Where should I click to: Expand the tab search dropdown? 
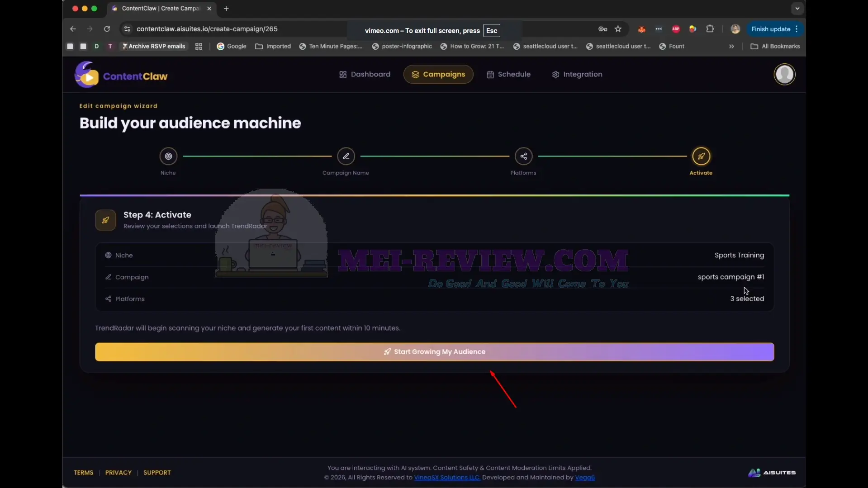[797, 9]
